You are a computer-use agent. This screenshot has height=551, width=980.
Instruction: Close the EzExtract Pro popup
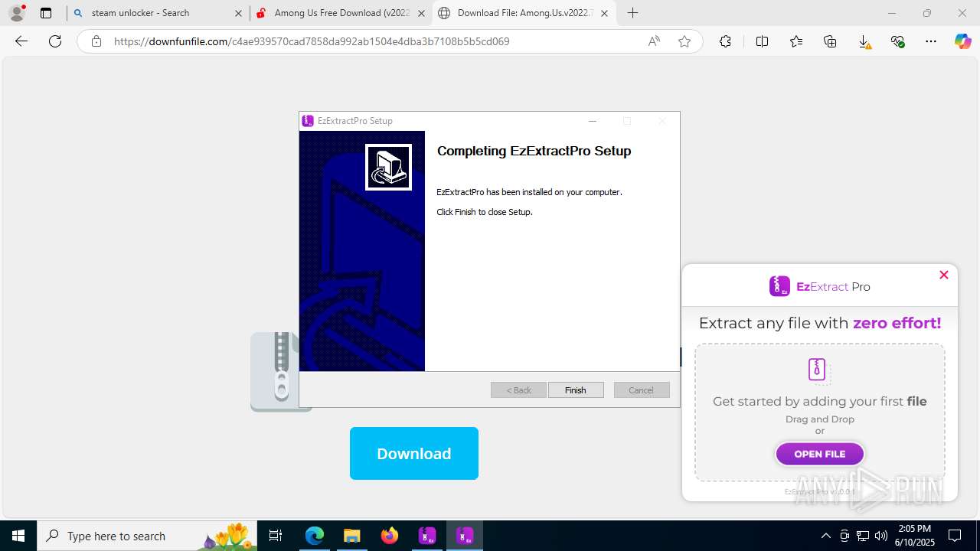click(x=944, y=275)
